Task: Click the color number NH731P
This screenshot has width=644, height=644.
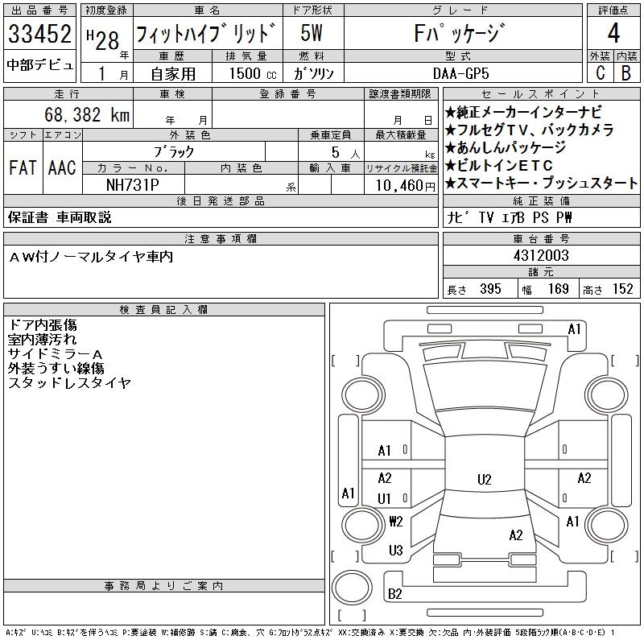Action: point(133,185)
